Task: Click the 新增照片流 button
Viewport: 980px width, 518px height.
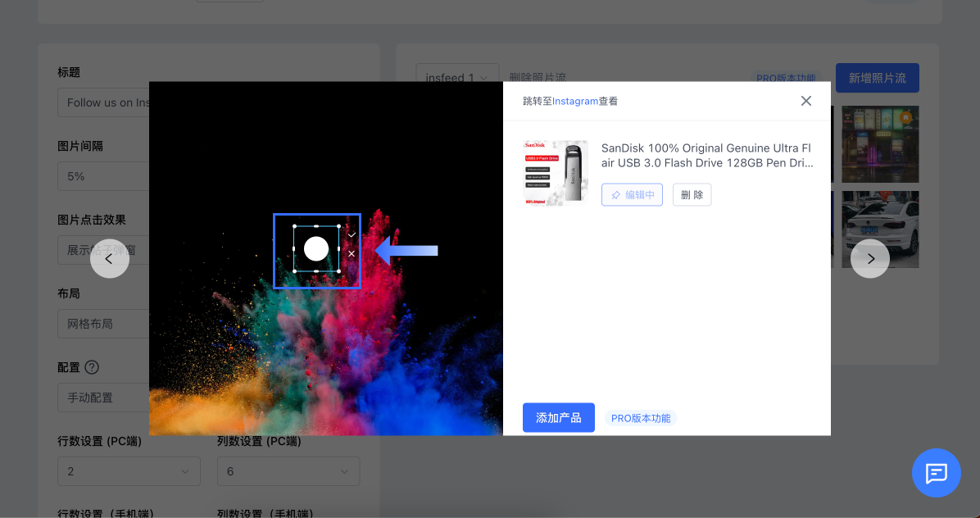Action: [x=877, y=78]
